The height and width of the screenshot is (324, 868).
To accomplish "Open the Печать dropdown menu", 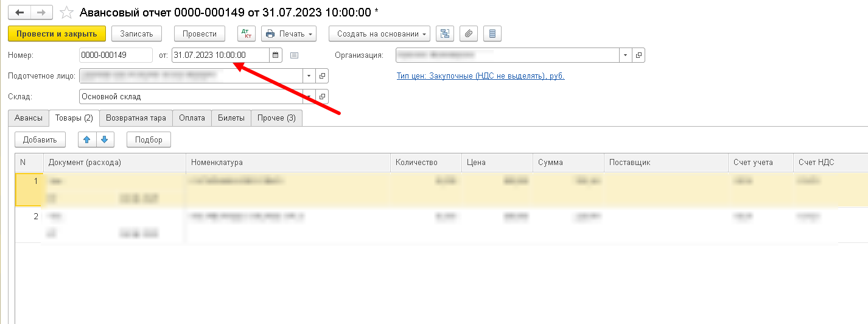I will point(289,33).
